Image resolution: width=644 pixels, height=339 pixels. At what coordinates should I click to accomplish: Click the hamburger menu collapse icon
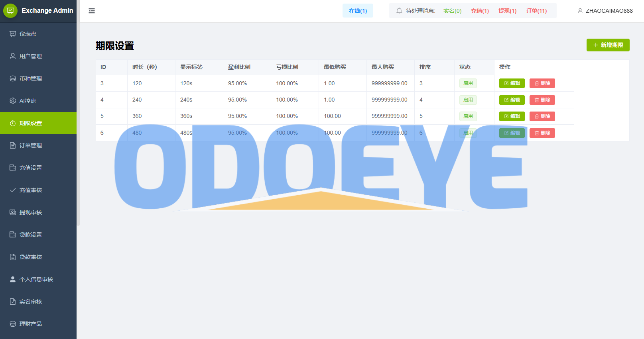coord(92,11)
